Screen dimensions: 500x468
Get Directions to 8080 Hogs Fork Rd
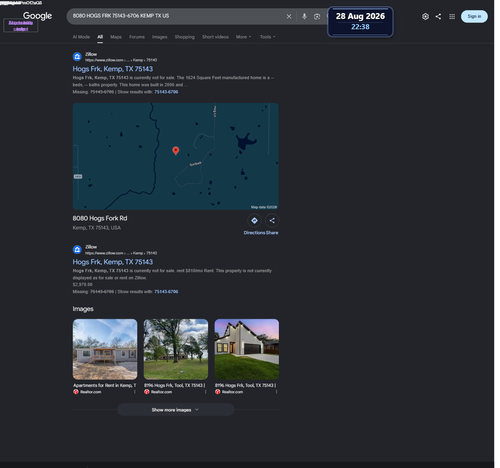(254, 221)
